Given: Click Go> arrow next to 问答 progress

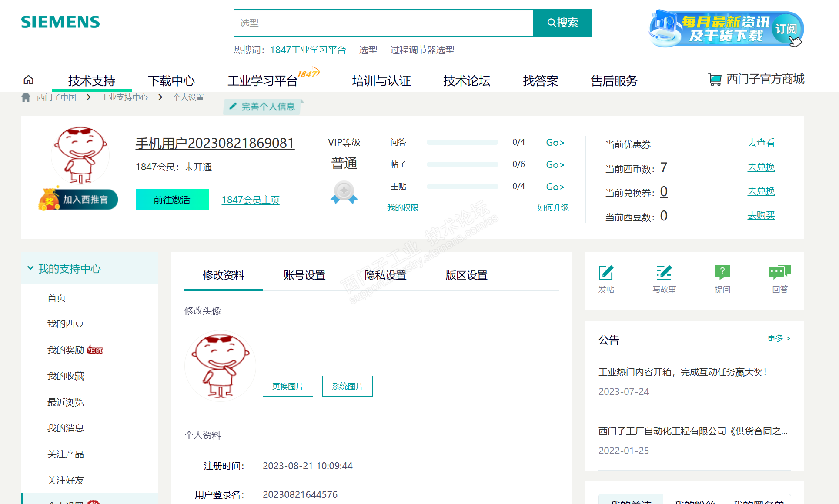Looking at the screenshot, I should pos(555,143).
